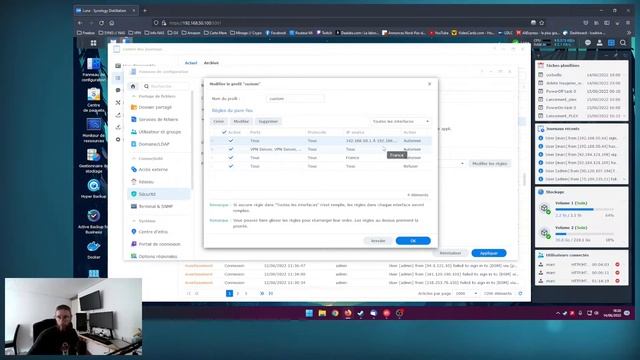Collapse Connectivité section

(133, 158)
